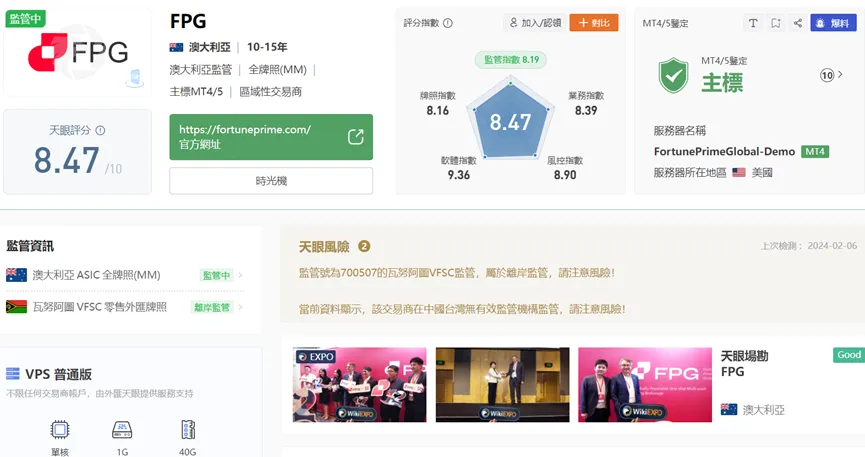
Task: Click the 監管資訊 section heading
Action: pyautogui.click(x=30, y=246)
